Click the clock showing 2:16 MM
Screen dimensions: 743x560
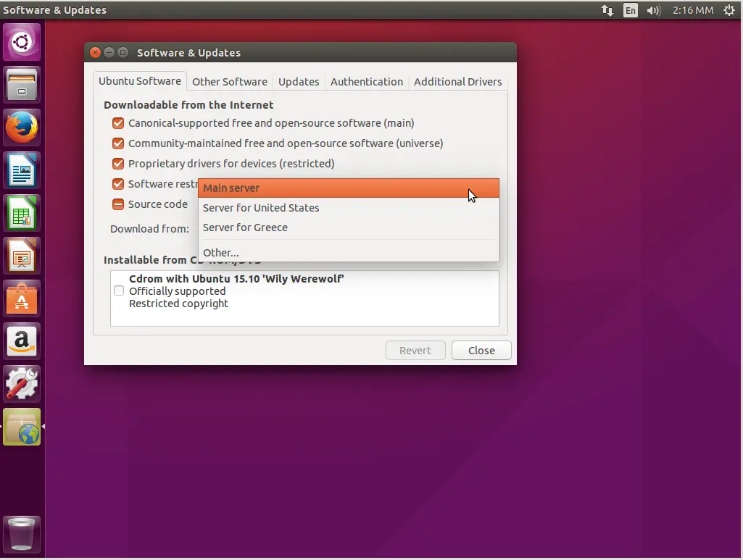693,10
